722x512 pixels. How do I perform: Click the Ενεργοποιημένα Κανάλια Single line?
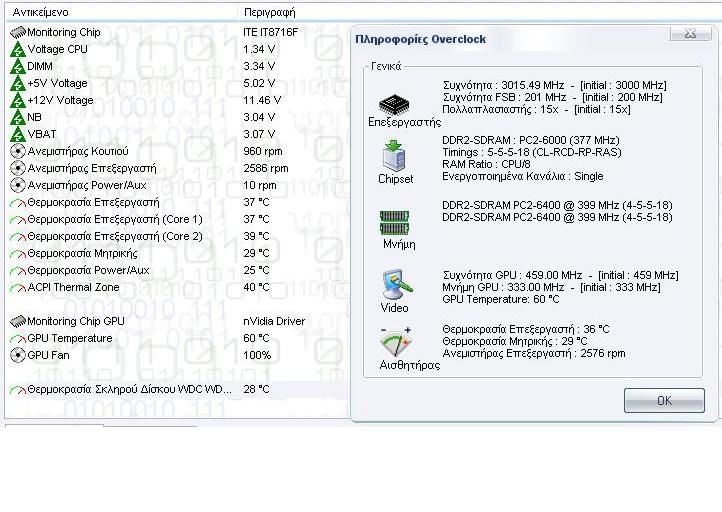coord(523,176)
